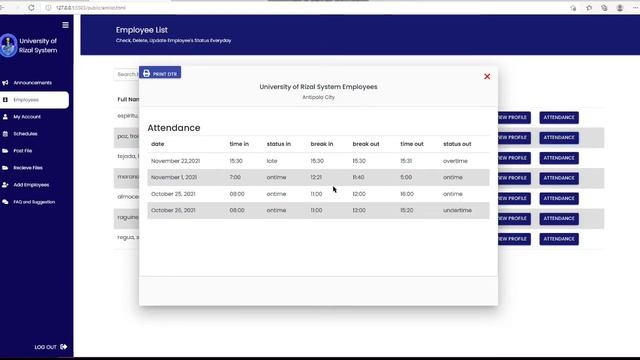
Task: Click the 'Employee List' page heading
Action: [142, 30]
